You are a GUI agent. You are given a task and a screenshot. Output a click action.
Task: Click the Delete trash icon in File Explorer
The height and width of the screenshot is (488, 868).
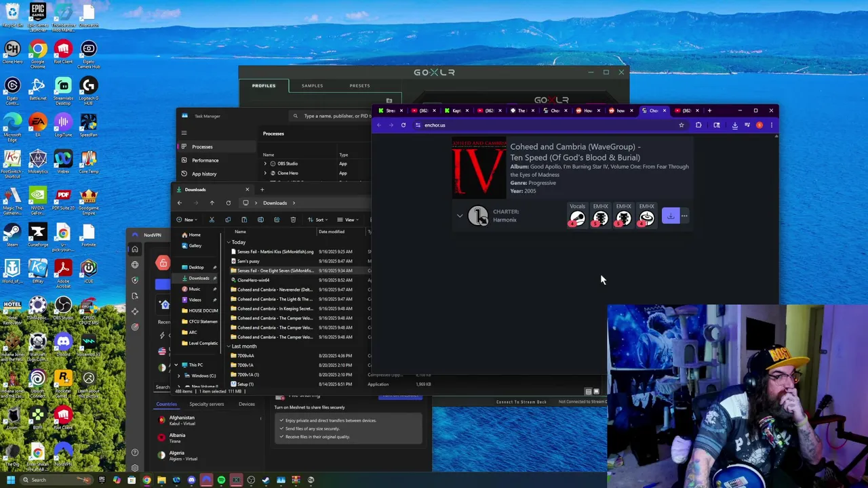click(293, 220)
